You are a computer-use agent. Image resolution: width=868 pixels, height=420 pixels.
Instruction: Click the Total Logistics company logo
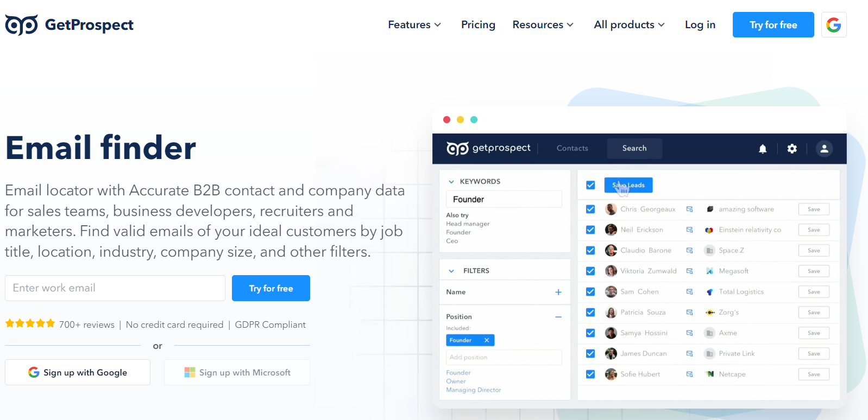point(709,291)
